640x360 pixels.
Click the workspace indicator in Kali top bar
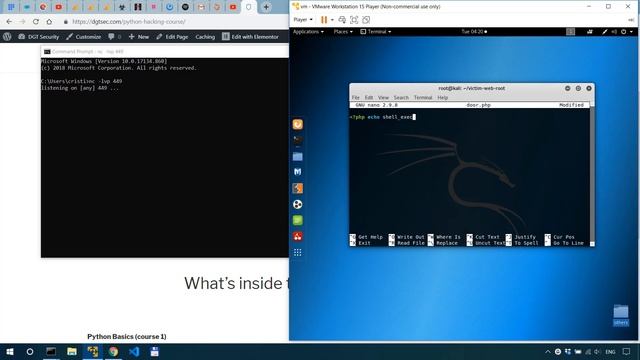[570, 31]
